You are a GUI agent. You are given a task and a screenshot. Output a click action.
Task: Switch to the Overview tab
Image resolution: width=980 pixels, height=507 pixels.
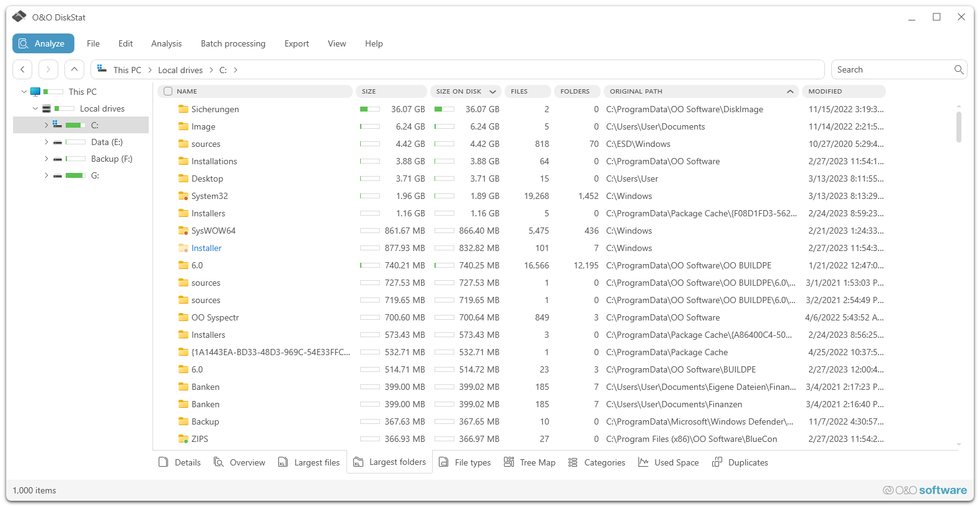[239, 462]
